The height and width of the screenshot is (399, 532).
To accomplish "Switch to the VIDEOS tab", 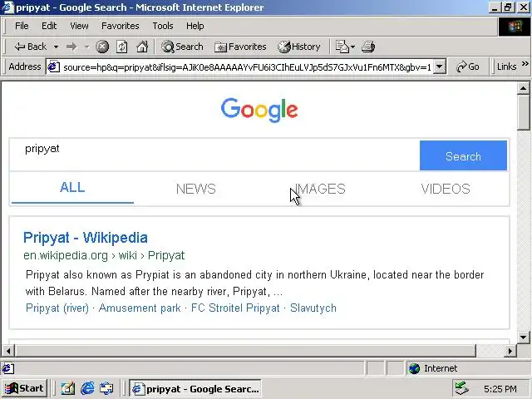I will [446, 189].
